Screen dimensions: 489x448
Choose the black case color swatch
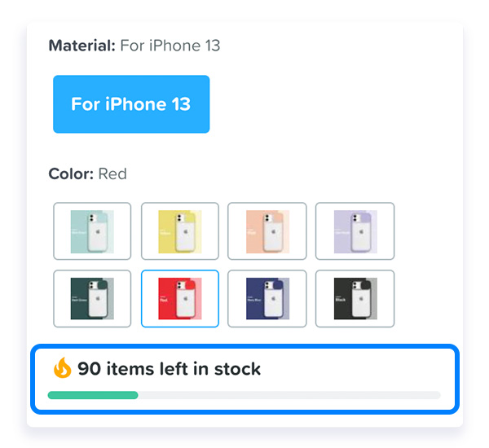pyautogui.click(x=355, y=299)
